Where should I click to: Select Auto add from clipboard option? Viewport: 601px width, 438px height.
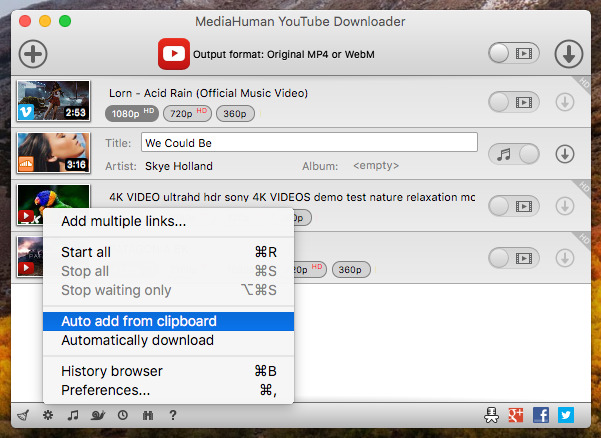(168, 321)
